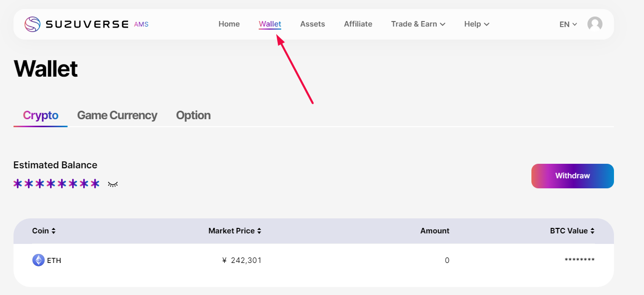Show hidden balance with eye icon
This screenshot has width=644, height=295.
(x=113, y=184)
